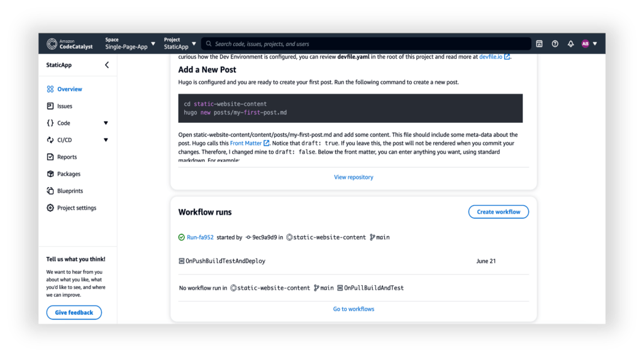
Task: Open Project settings in the sidebar
Action: coord(76,208)
